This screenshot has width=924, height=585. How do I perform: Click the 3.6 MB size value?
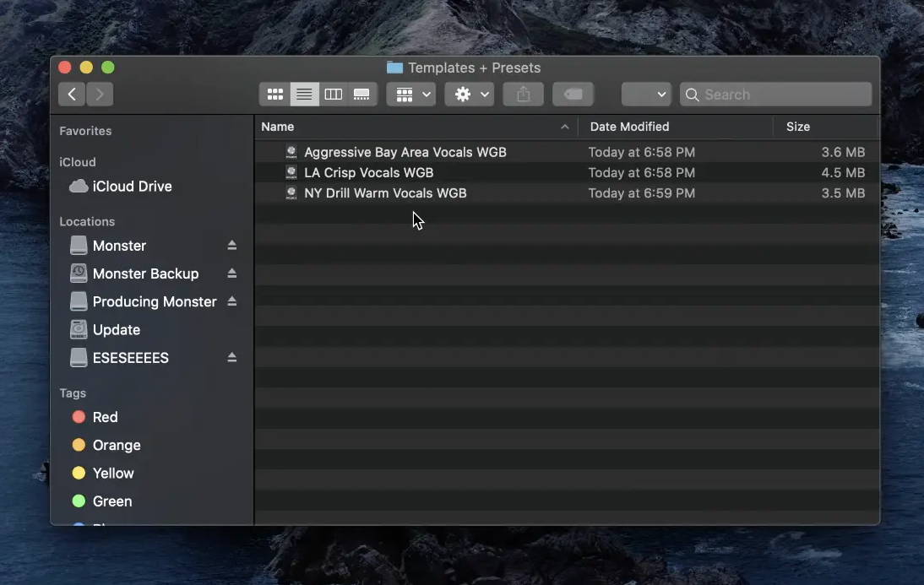(843, 152)
